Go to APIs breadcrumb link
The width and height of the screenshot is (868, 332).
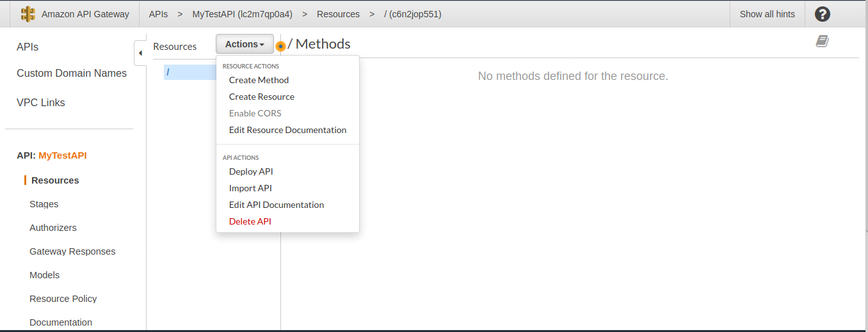pos(158,14)
